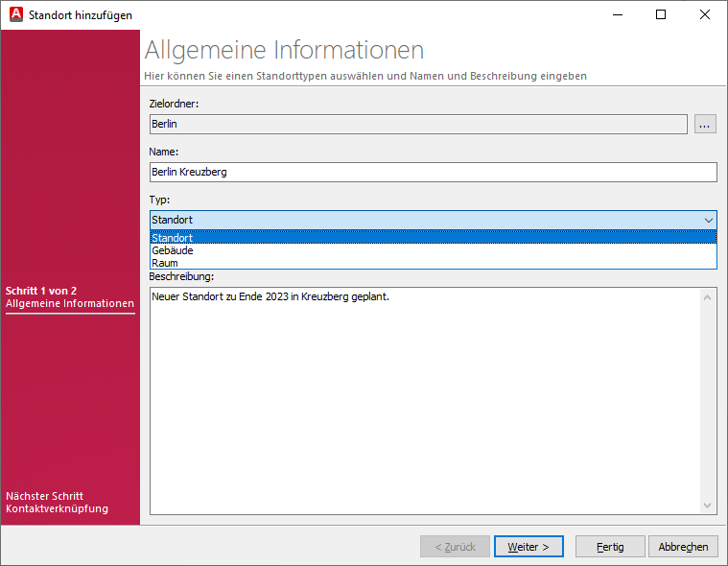The image size is (728, 566).
Task: Select Standort from the Typ list
Action: [173, 238]
